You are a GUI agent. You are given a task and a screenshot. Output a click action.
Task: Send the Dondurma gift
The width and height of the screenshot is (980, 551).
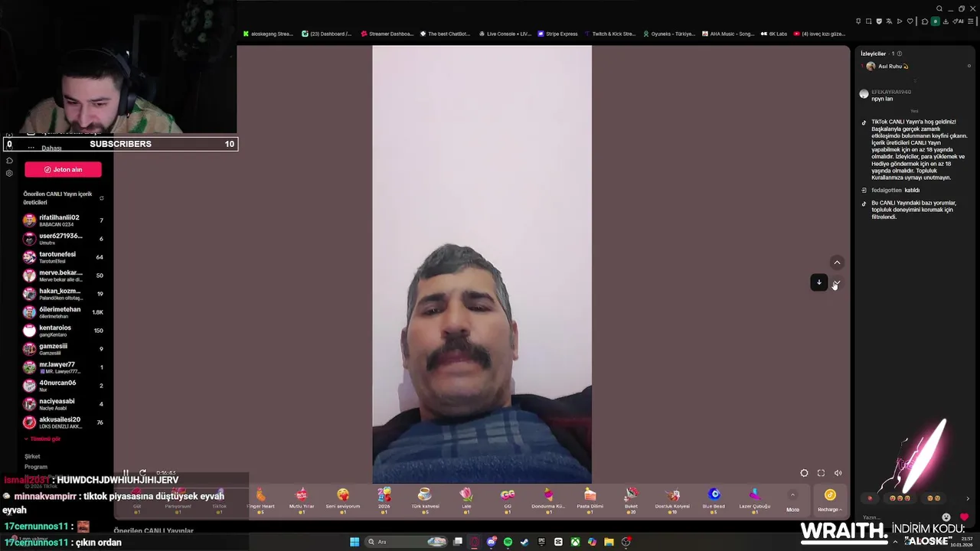tap(548, 500)
